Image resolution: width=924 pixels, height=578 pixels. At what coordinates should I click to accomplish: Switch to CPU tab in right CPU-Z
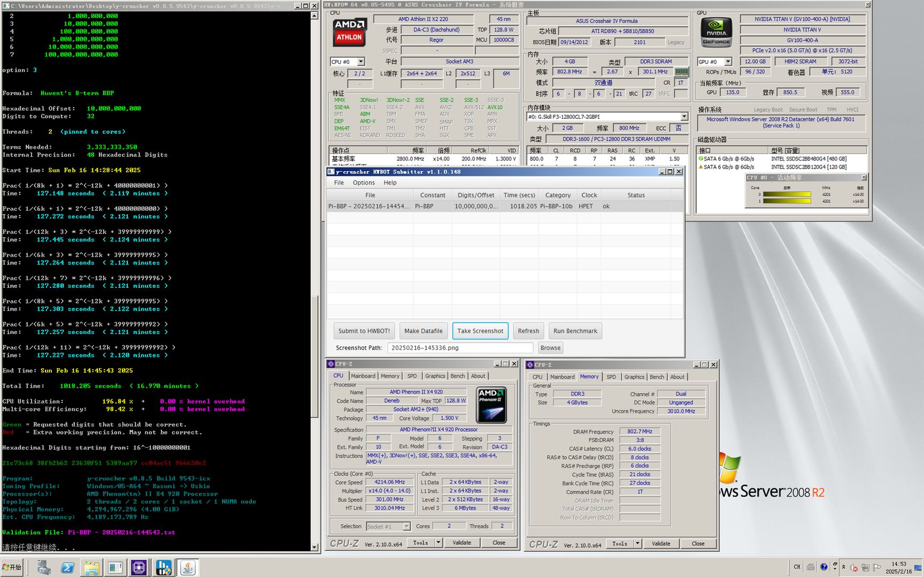[x=537, y=377]
